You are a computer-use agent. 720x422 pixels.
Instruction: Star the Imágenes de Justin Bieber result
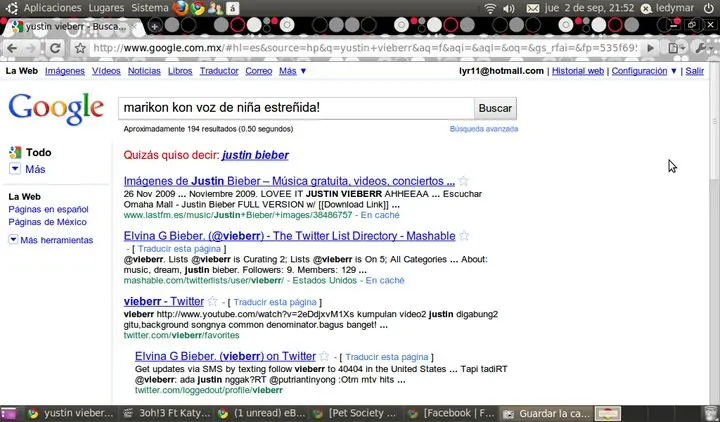463,181
